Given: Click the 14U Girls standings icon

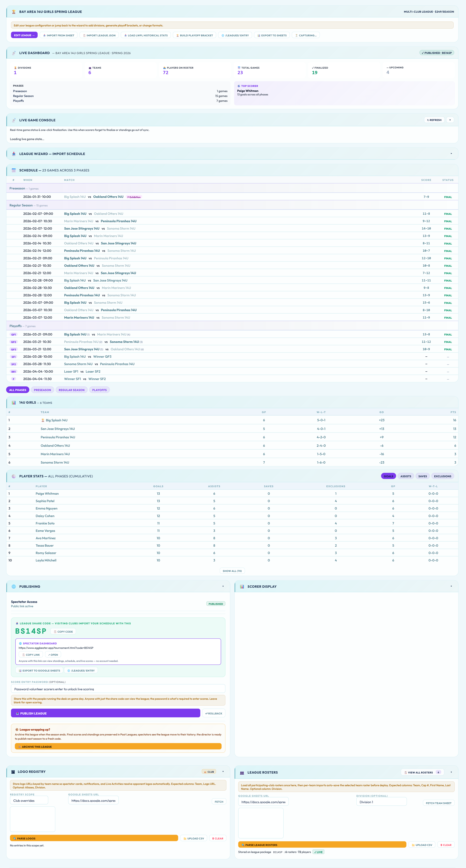Looking at the screenshot, I should point(14,403).
